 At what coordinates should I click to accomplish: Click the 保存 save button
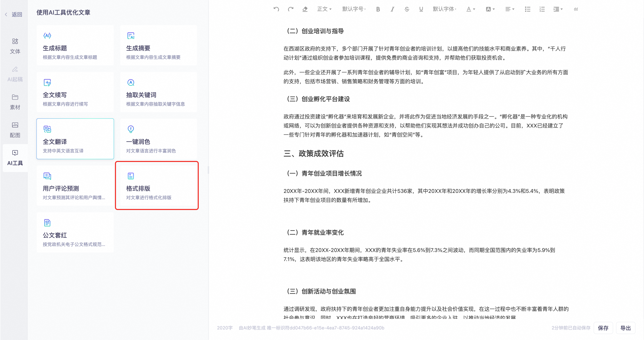[x=603, y=328]
